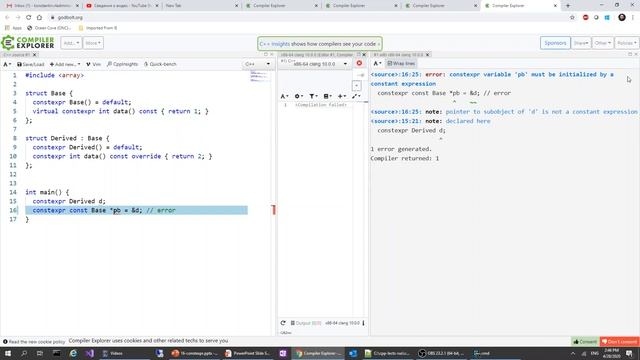
Task: Maximize the output pane
Action: coord(630,54)
